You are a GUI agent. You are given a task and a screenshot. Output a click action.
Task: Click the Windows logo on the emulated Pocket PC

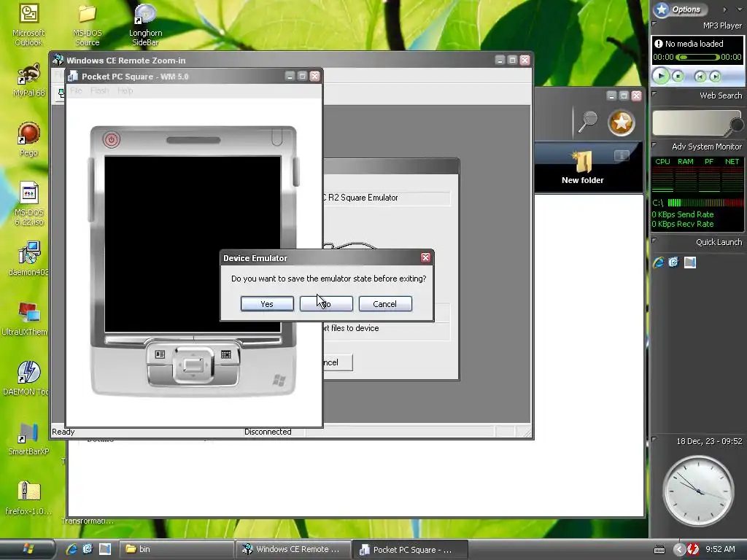(x=279, y=380)
